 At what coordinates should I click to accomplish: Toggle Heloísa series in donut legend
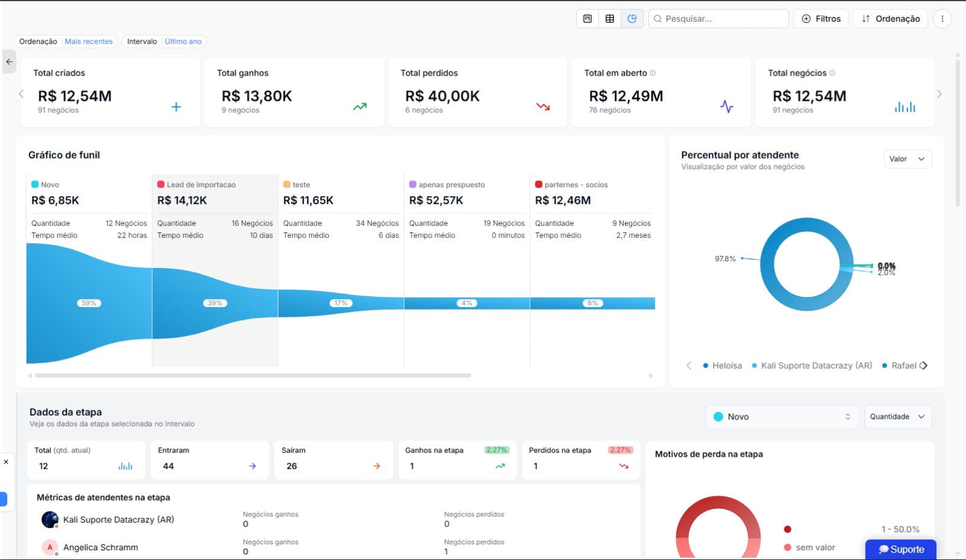(x=722, y=366)
